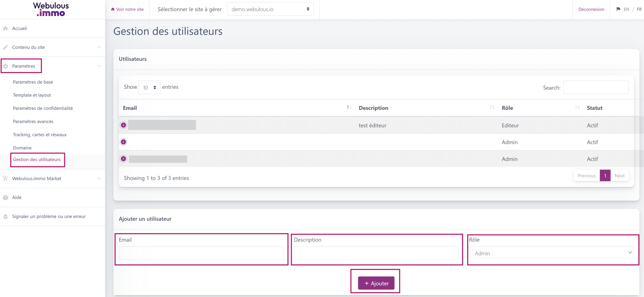Expand details of the third user row (Admin)
Image resolution: width=644 pixels, height=297 pixels.
coord(123,159)
